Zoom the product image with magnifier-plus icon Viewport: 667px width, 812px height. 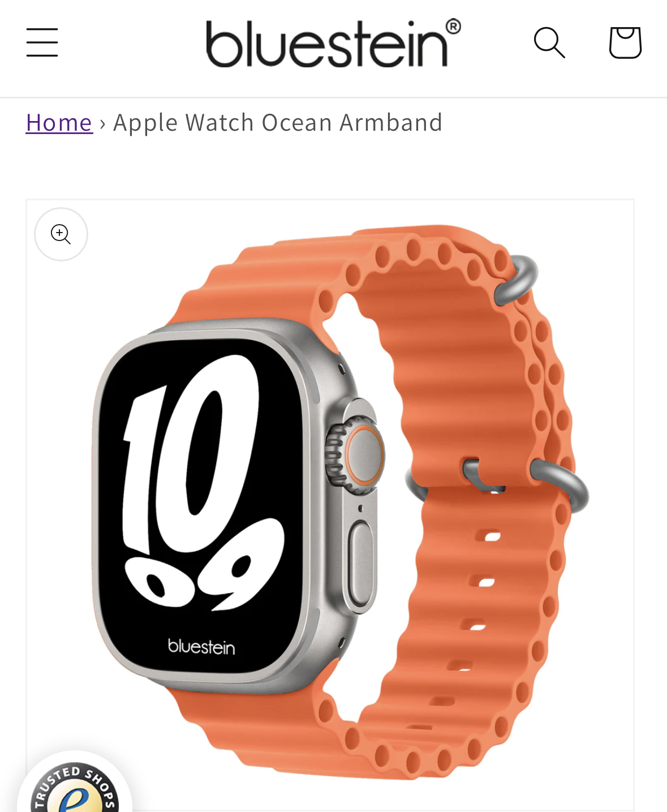pyautogui.click(x=61, y=234)
